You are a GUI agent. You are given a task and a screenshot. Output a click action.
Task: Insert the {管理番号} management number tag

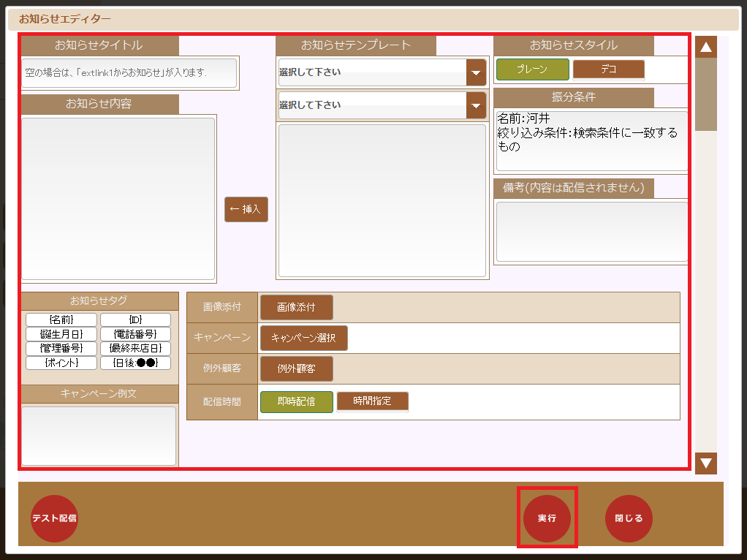point(61,349)
